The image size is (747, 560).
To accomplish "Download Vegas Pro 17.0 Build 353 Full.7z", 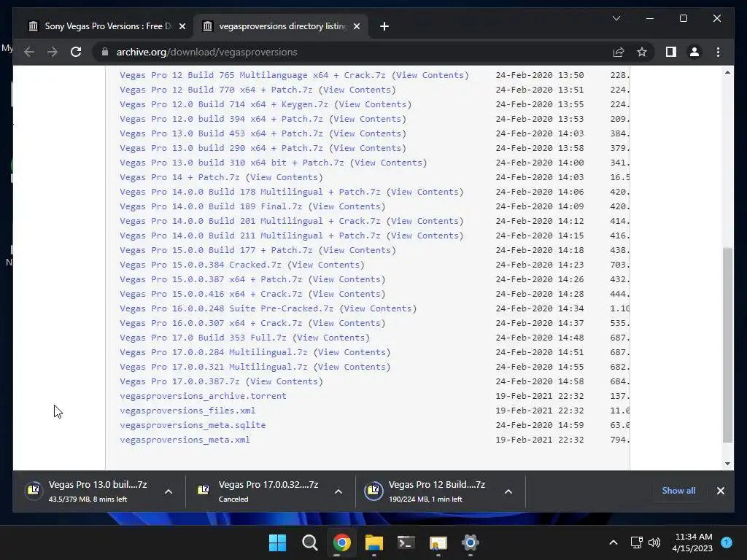I will tap(203, 338).
